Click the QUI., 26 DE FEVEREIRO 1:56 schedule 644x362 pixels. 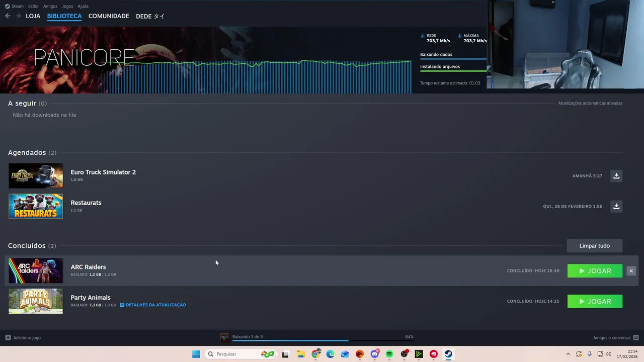pyautogui.click(x=573, y=206)
